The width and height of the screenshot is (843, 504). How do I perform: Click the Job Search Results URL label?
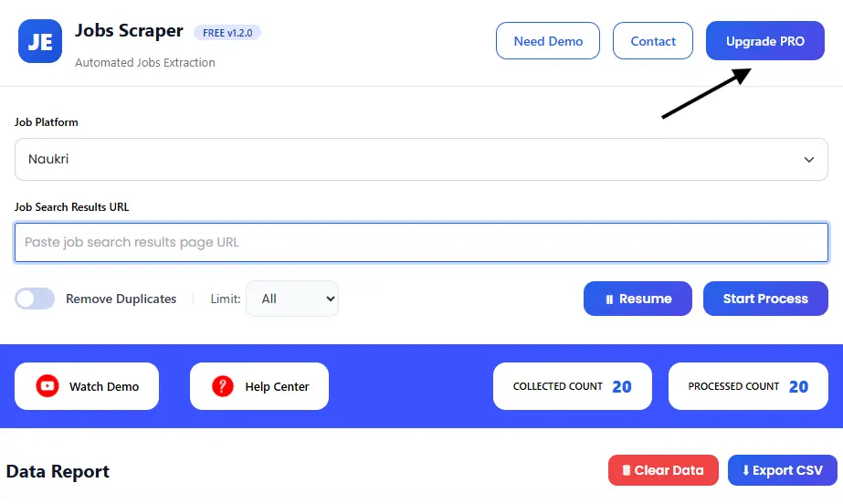pos(71,207)
